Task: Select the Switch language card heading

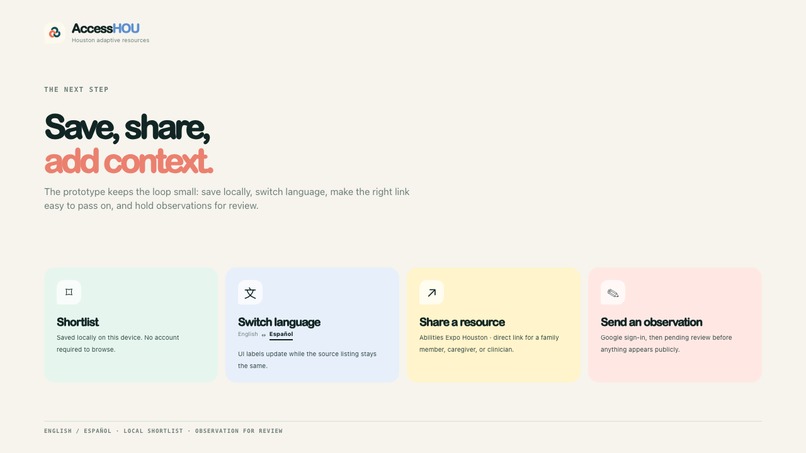Action: pos(279,322)
